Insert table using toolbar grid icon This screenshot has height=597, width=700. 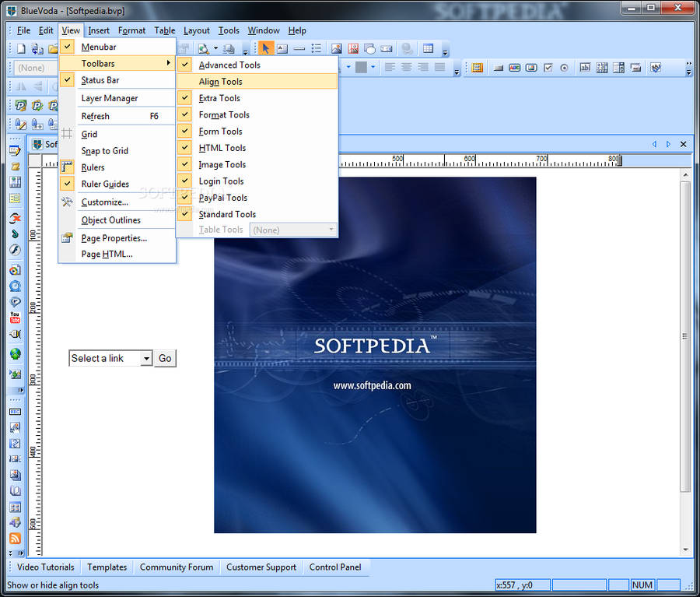428,48
